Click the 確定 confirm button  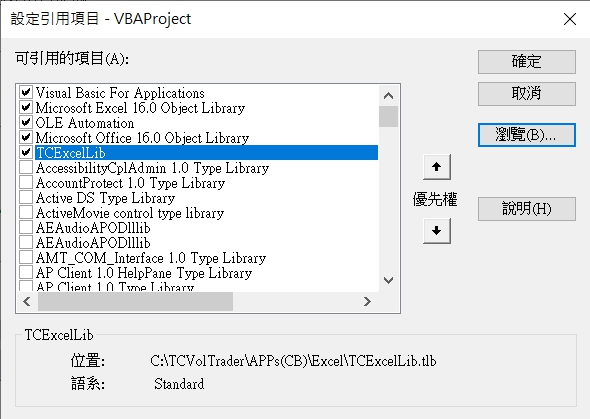click(x=527, y=62)
